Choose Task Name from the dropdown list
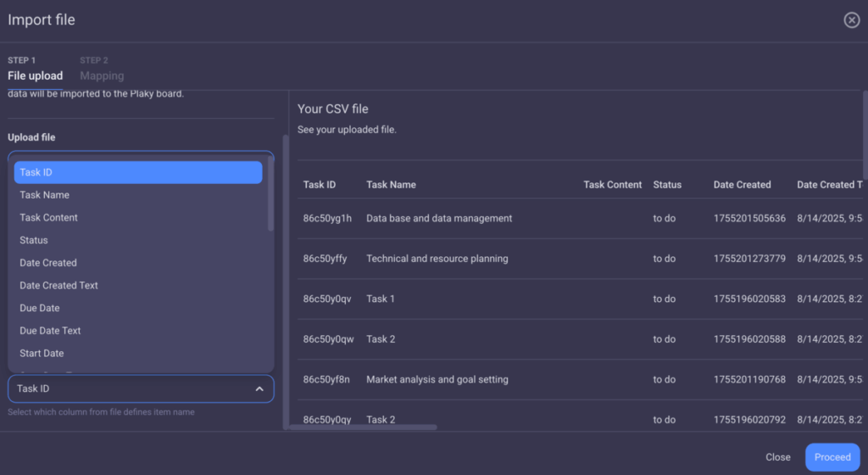 pyautogui.click(x=138, y=195)
